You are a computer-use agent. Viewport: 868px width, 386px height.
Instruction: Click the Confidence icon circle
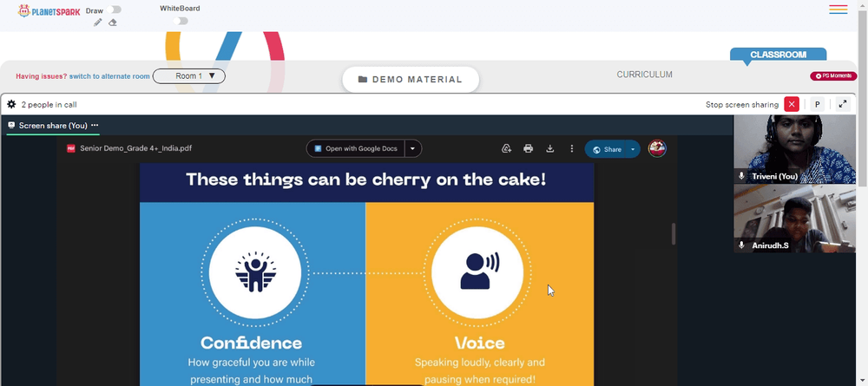point(255,272)
